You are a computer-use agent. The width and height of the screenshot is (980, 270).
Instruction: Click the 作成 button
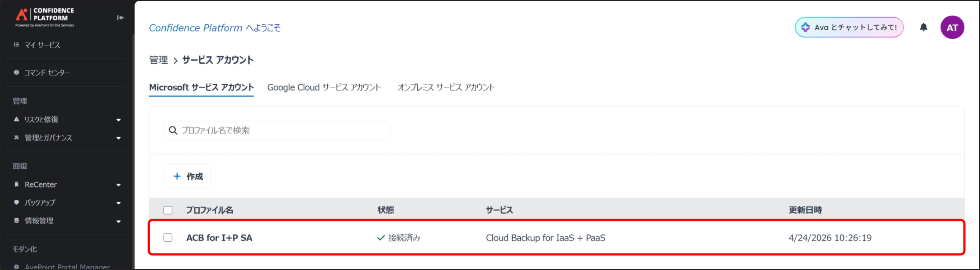pos(188,176)
